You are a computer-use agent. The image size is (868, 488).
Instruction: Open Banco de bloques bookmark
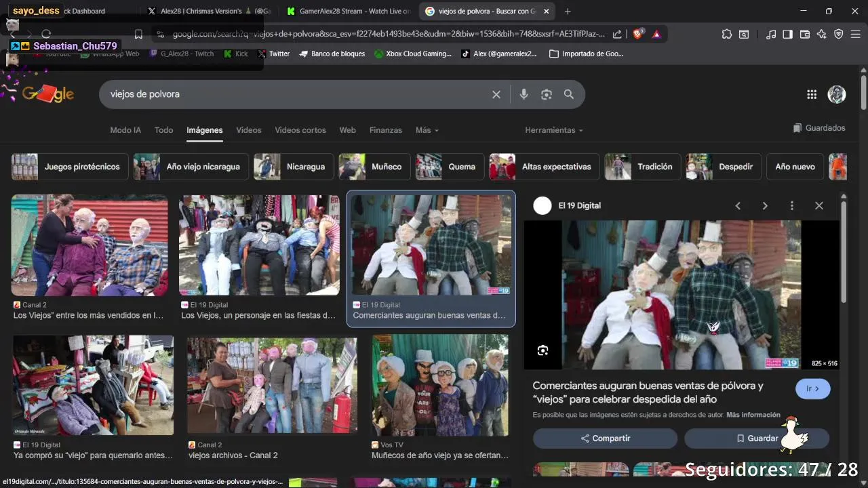pos(332,54)
